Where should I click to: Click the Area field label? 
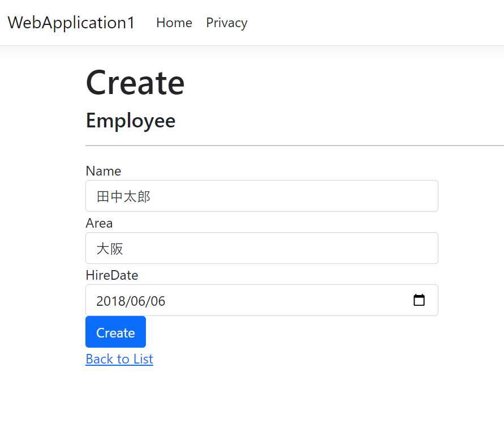(x=99, y=223)
